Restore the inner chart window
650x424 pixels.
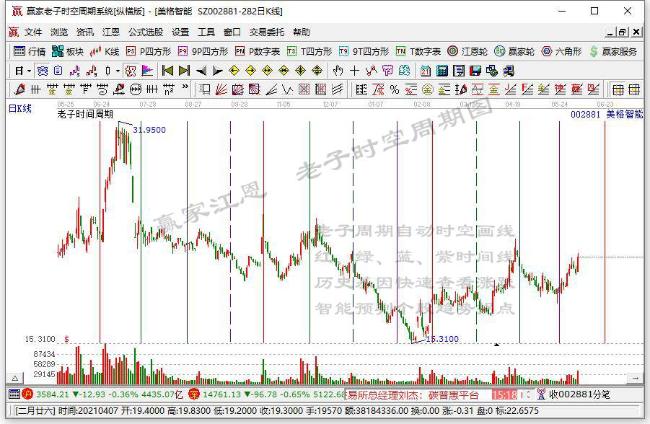[622, 32]
